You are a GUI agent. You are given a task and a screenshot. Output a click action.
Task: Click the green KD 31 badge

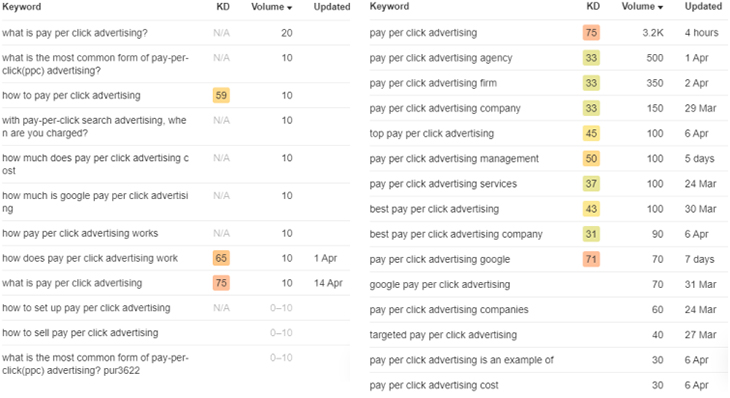(x=591, y=234)
